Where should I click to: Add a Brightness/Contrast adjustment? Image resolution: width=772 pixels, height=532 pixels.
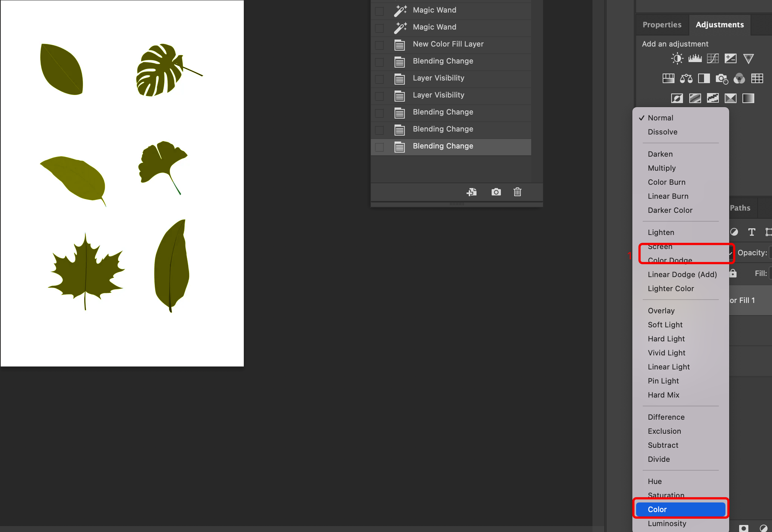click(x=677, y=58)
